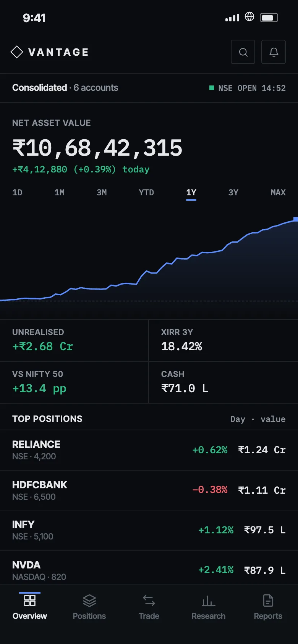Tap the VS NIFTY 50 +13.4 pp tile
This screenshot has width=298, height=644.
[74, 382]
